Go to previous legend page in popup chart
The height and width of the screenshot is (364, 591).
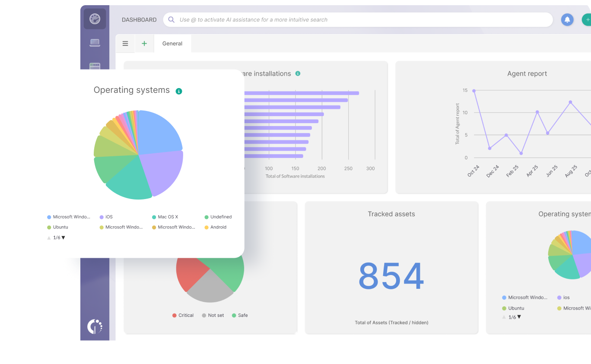(49, 238)
